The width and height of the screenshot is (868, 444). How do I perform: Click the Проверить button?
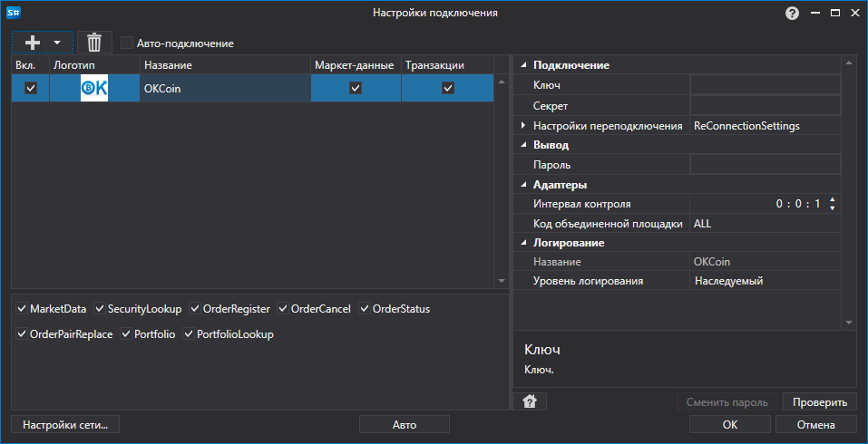tap(820, 402)
